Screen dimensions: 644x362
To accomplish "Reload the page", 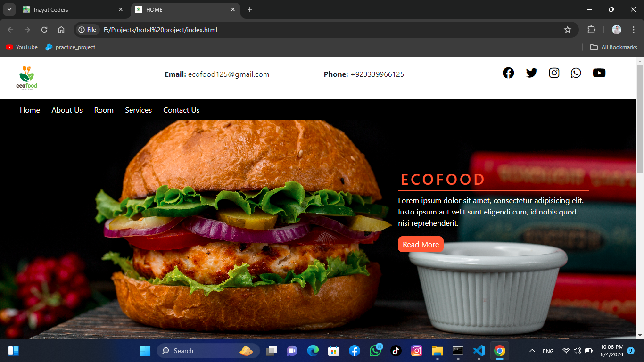I will pyautogui.click(x=44, y=30).
